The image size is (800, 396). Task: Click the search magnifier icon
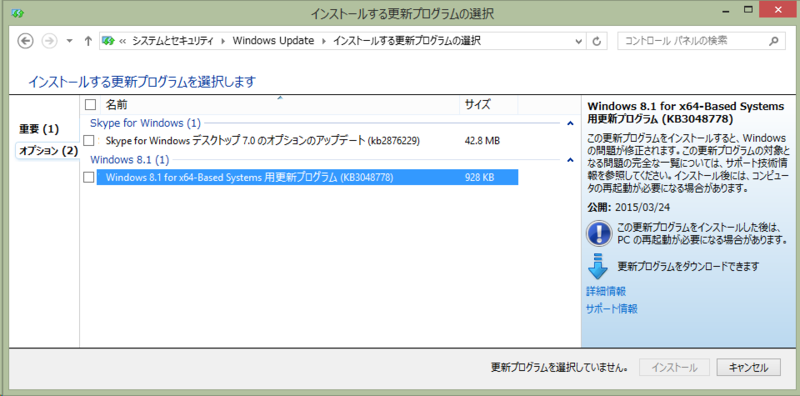[774, 41]
